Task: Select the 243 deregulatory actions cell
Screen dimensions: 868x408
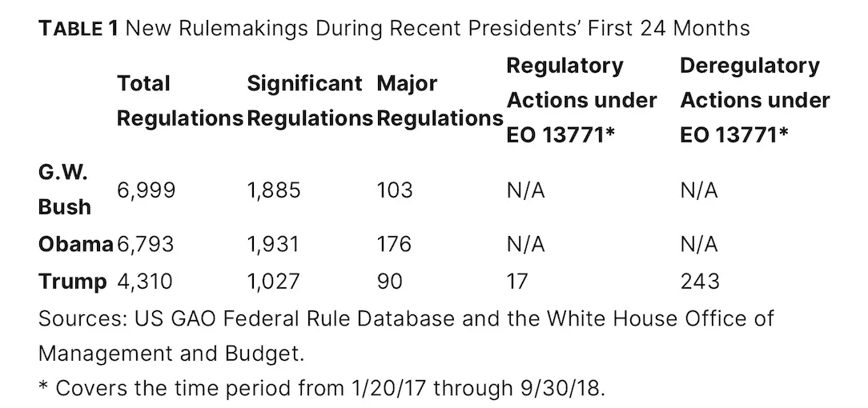Action: 699,282
